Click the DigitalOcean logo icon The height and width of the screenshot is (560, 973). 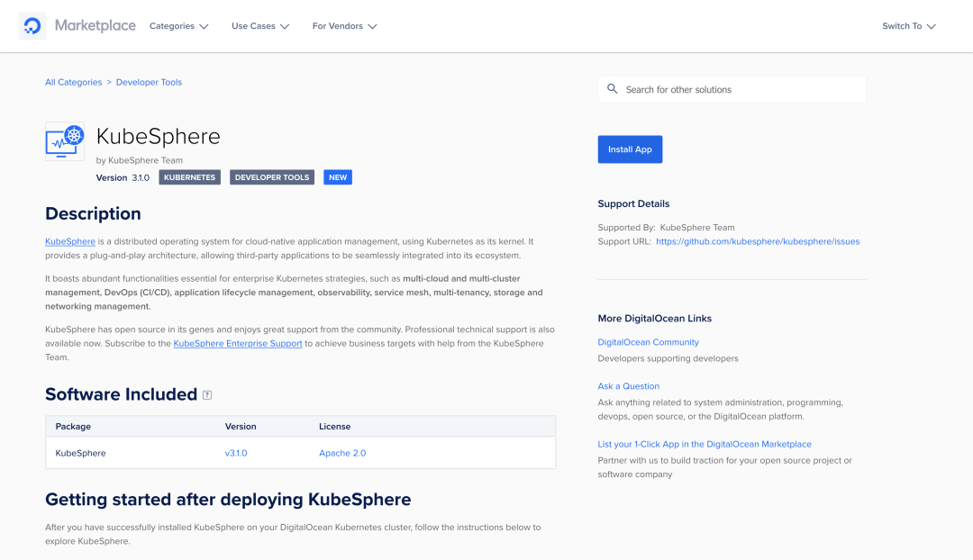pyautogui.click(x=32, y=26)
